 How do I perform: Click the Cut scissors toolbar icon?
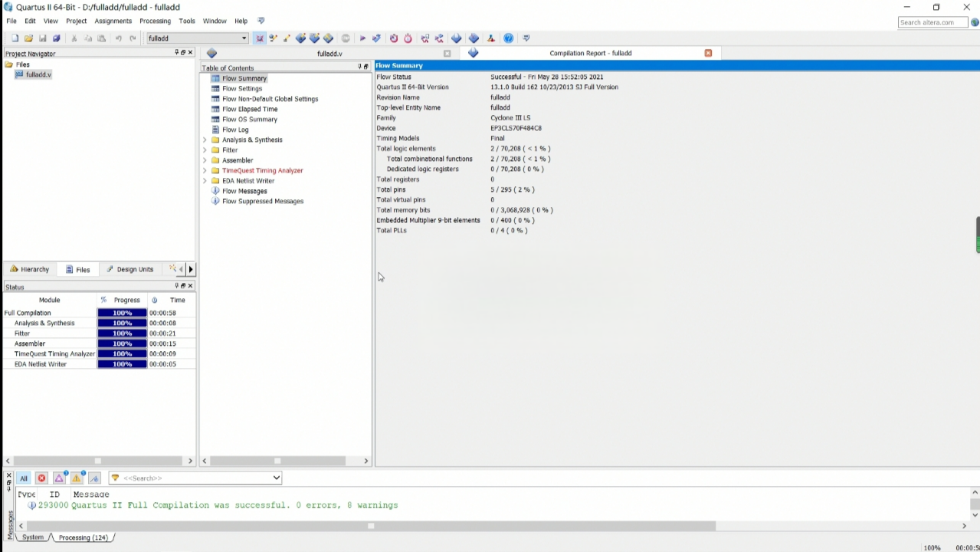pos(74,38)
